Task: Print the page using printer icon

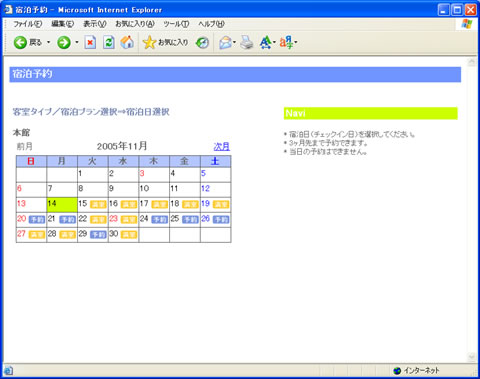Action: [247, 42]
